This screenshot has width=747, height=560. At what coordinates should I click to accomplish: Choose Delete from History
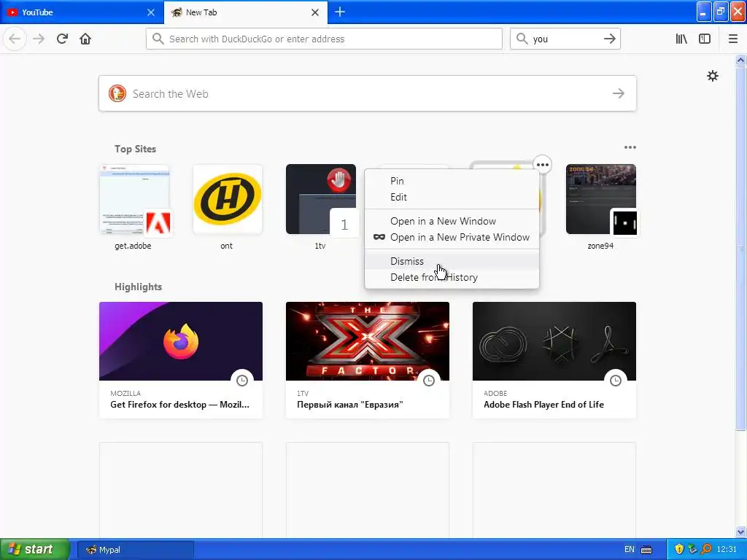[x=452, y=277]
